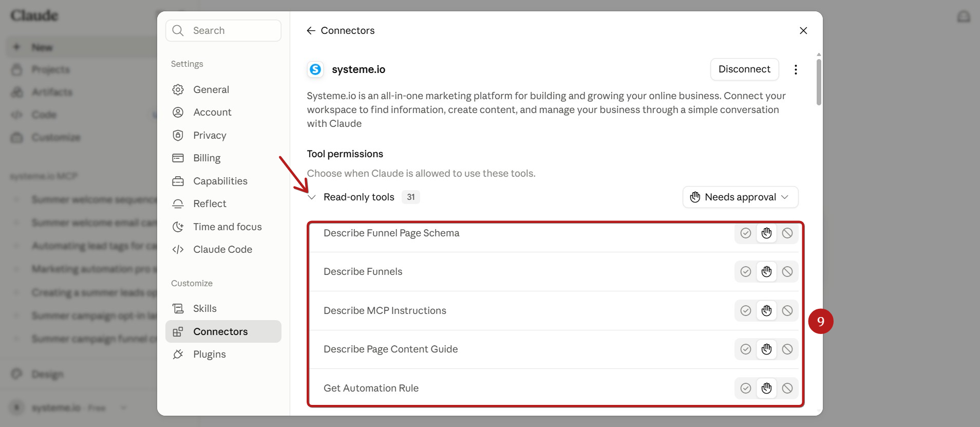The height and width of the screenshot is (427, 980).
Task: Click the code brackets icon for Claude Code
Action: [x=178, y=249]
